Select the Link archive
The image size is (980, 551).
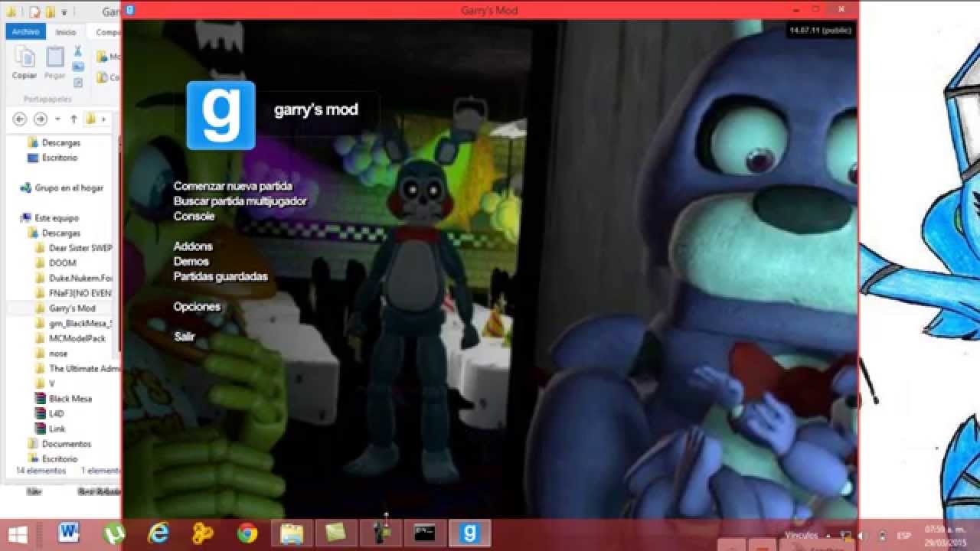coord(51,429)
